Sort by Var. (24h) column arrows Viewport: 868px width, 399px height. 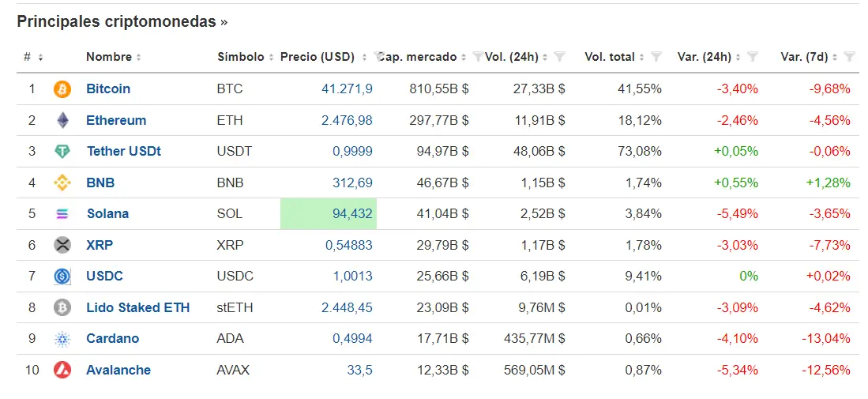(x=738, y=57)
